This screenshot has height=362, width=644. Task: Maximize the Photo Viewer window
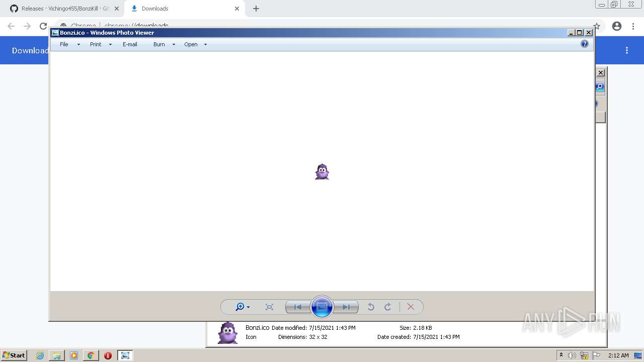click(580, 33)
